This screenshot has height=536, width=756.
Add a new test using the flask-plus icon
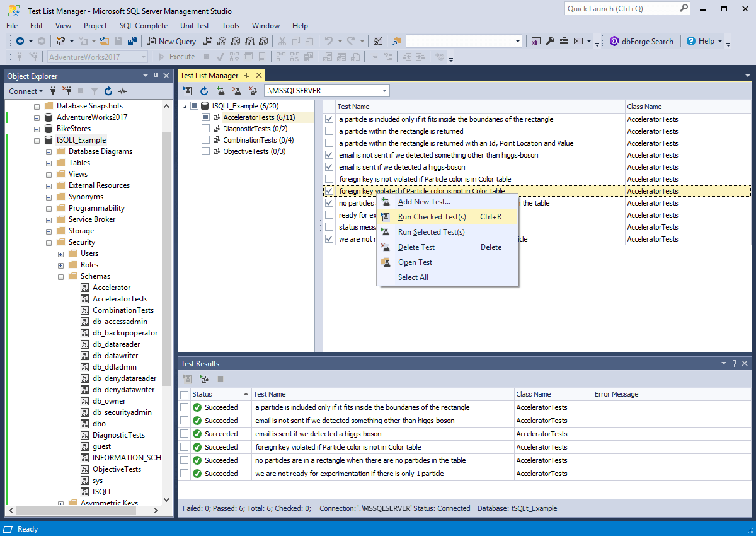point(220,90)
